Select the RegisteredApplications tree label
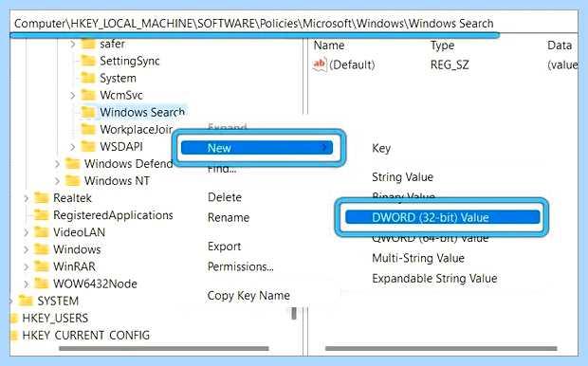Image resolution: width=588 pixels, height=366 pixels. coord(113,215)
